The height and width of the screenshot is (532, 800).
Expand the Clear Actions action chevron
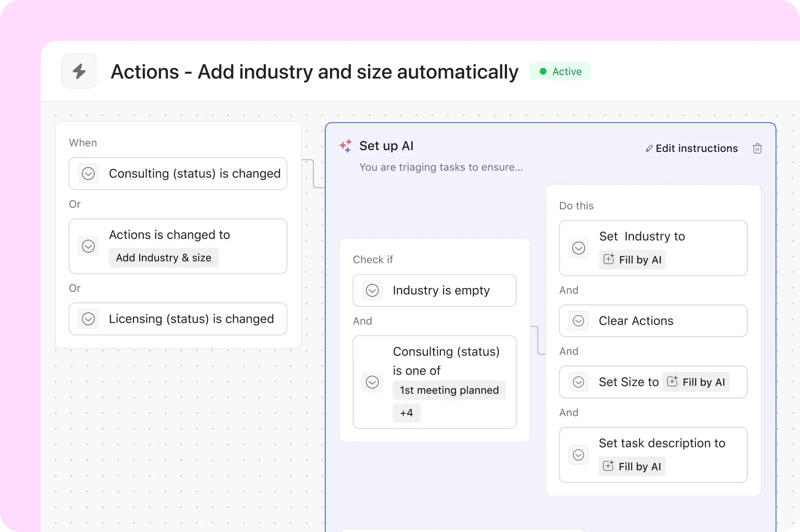pos(578,321)
